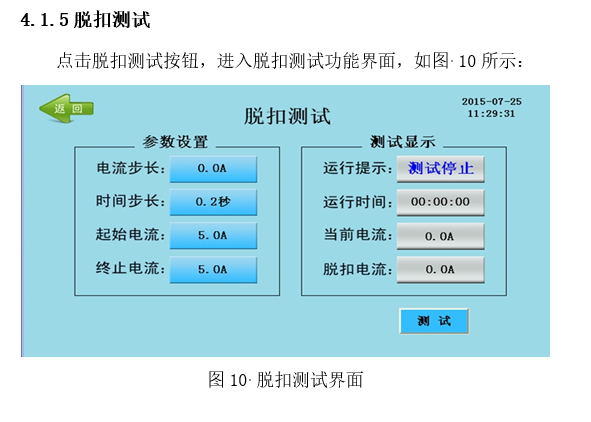
Task: Select the 时间步长 0.2秒 value field
Action: pos(213,202)
